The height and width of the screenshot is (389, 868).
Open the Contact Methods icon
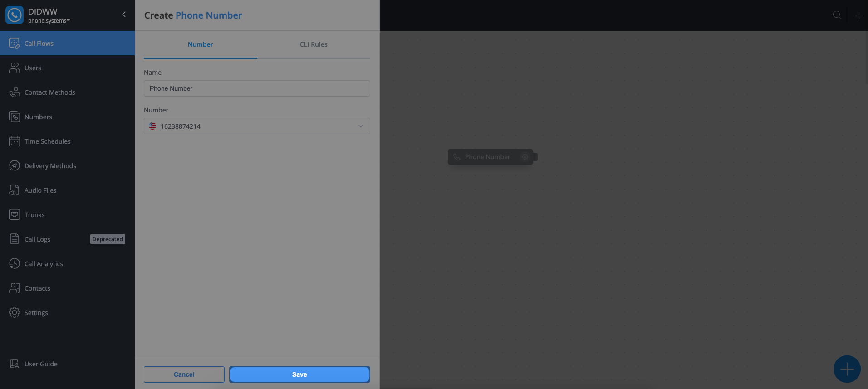(15, 92)
